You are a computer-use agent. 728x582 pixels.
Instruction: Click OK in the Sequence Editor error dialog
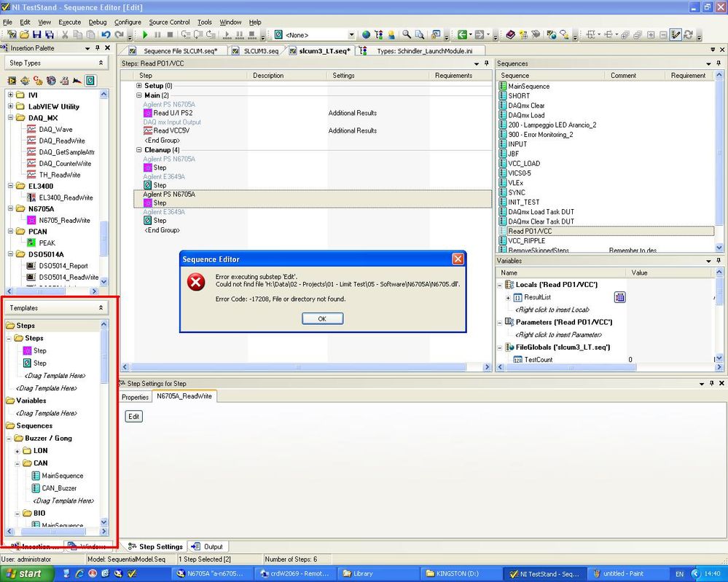[x=322, y=319]
